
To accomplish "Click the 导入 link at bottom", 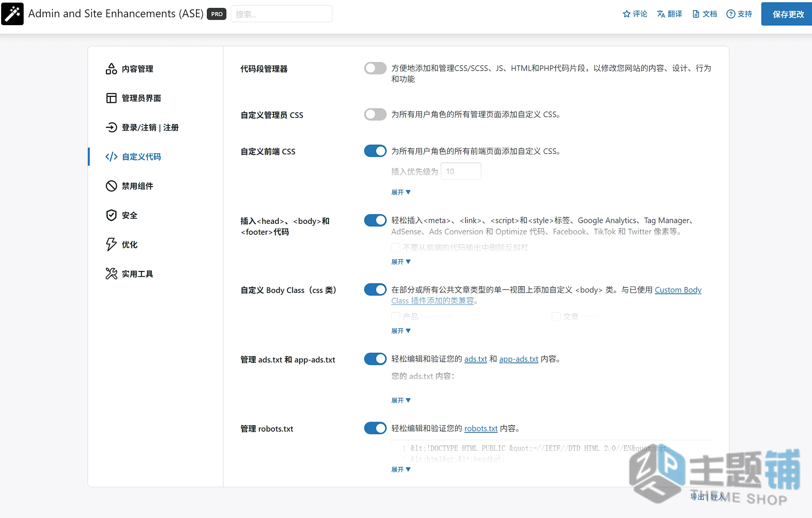I will pos(718,497).
